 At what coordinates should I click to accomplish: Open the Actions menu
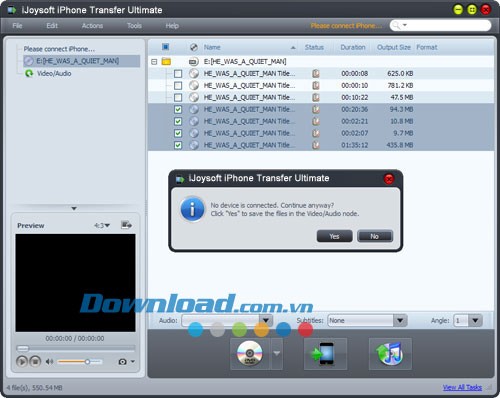click(92, 26)
